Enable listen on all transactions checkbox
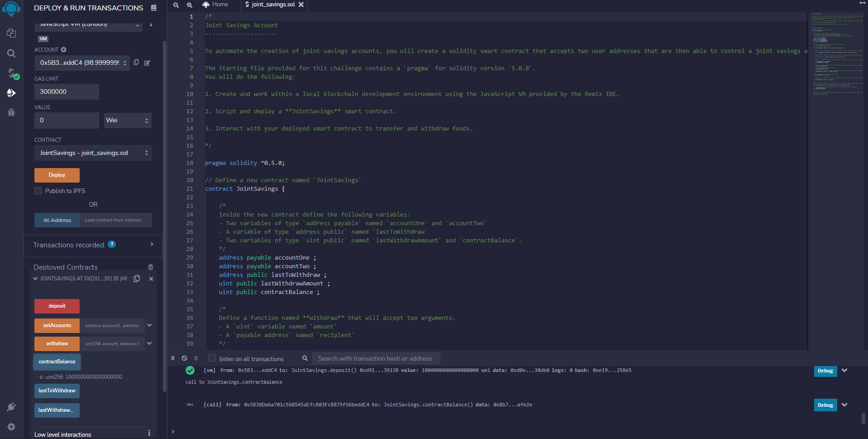 click(212, 358)
